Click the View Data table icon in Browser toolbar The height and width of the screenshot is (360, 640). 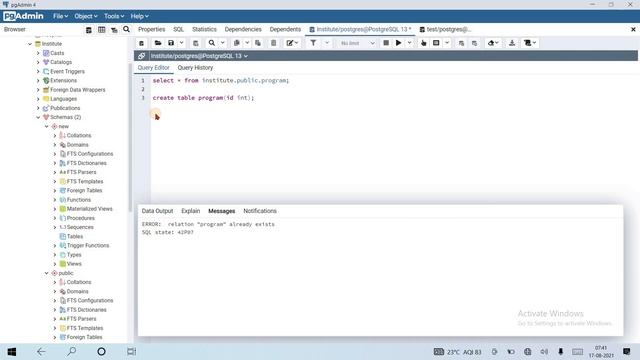coord(102,30)
